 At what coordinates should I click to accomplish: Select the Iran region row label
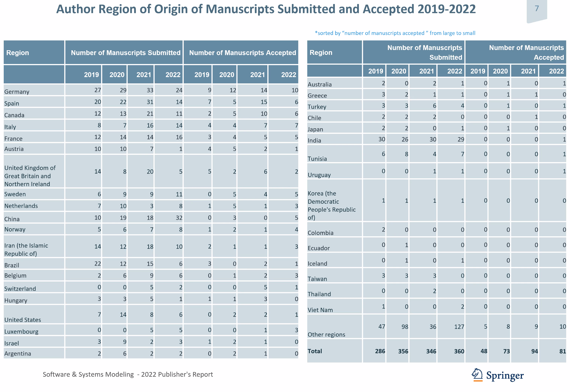[x=34, y=246]
